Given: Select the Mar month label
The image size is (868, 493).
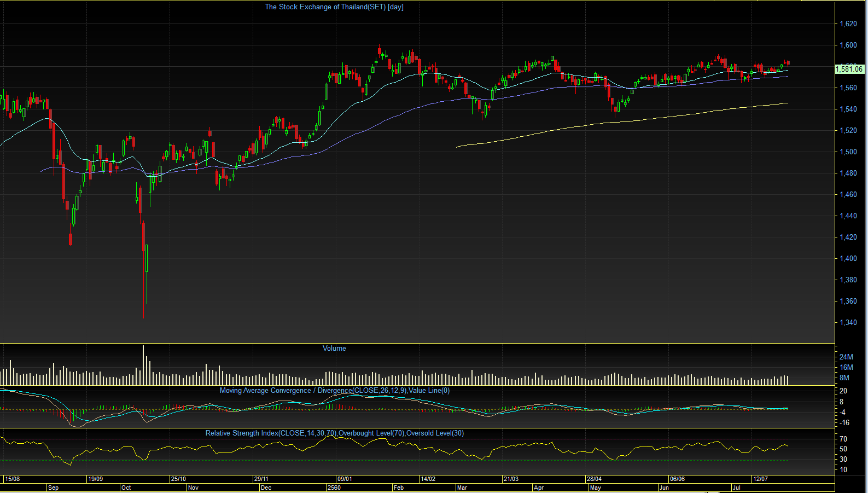Looking at the screenshot, I should [462, 488].
